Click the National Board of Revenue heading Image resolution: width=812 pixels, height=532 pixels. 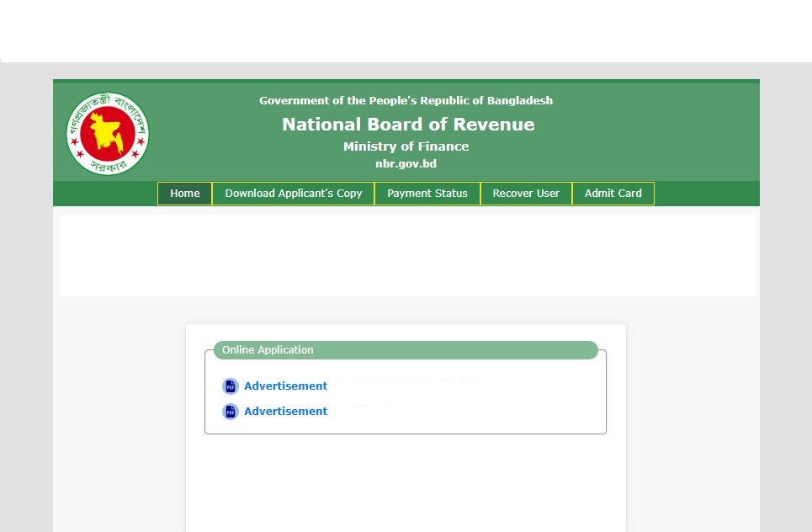[408, 125]
